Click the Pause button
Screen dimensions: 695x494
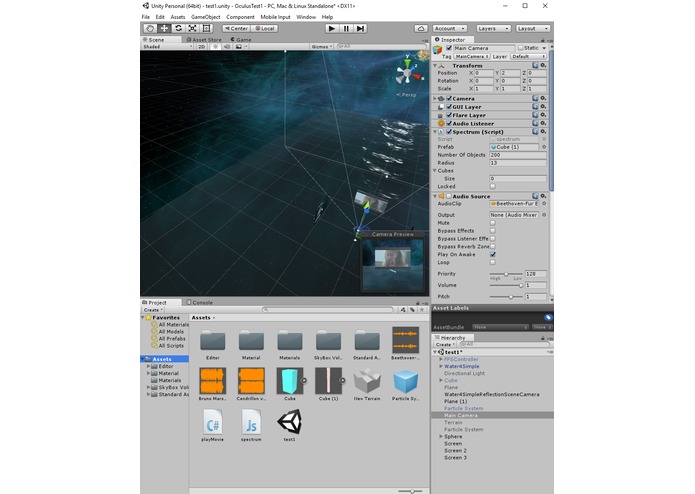coord(346,28)
